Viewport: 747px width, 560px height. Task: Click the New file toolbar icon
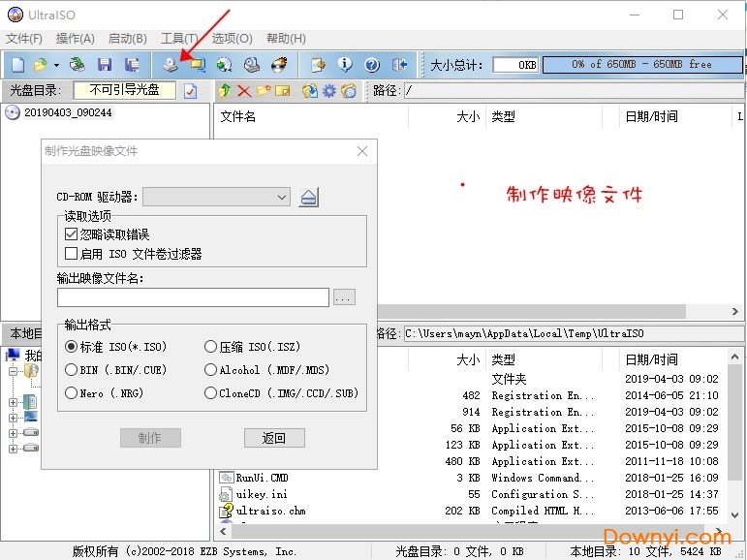pyautogui.click(x=16, y=65)
